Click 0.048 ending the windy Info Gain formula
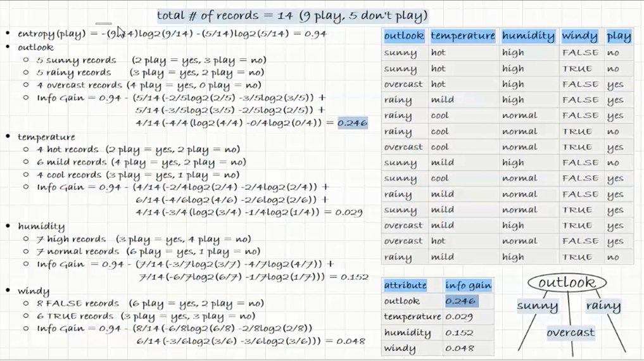This screenshot has height=361, width=644. coord(351,341)
